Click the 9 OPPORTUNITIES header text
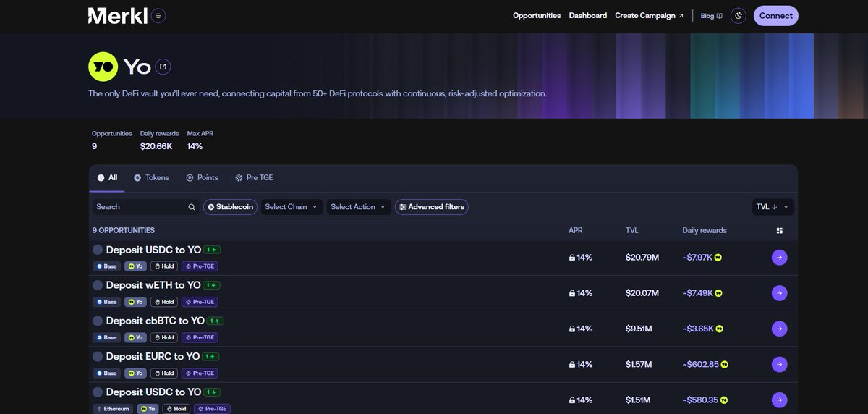 click(x=123, y=231)
